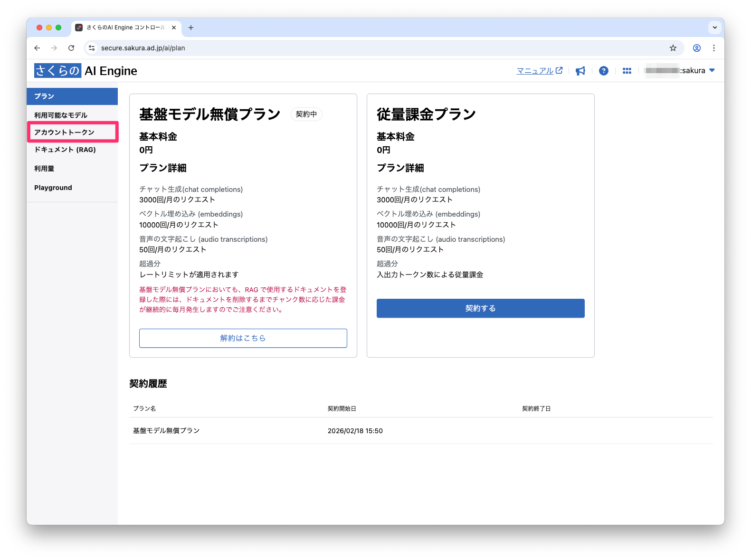
Task: Open the services grid icon
Action: coord(627,71)
